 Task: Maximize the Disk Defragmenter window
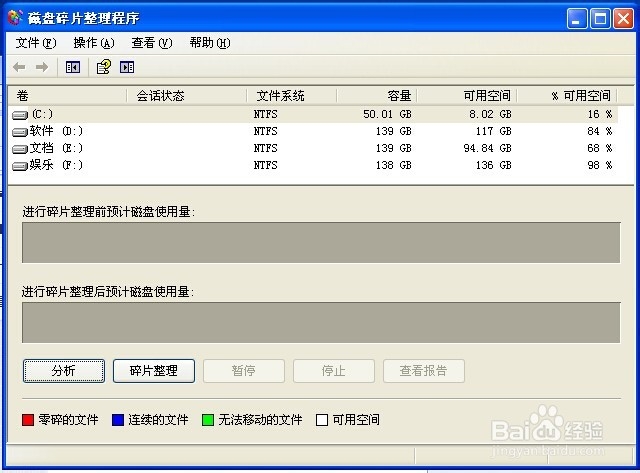click(600, 19)
